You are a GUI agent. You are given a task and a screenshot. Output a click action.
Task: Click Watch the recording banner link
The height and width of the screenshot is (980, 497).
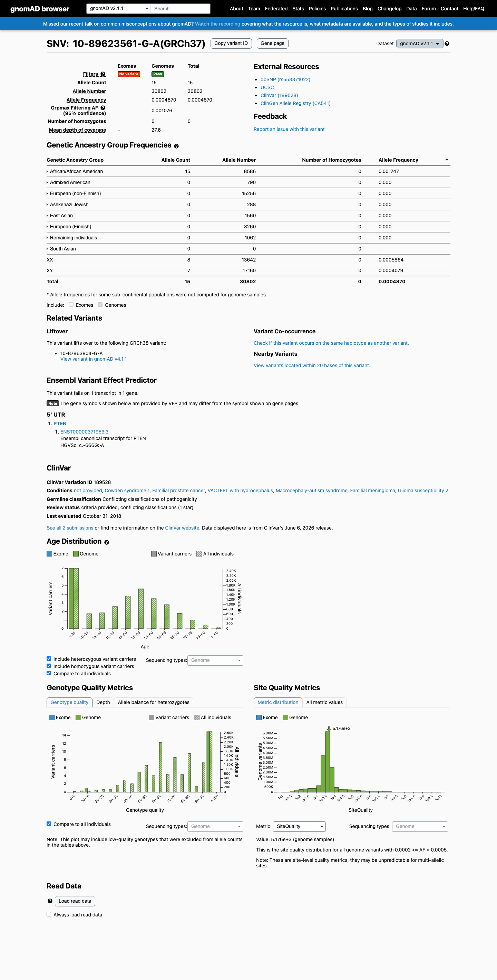pyautogui.click(x=217, y=24)
